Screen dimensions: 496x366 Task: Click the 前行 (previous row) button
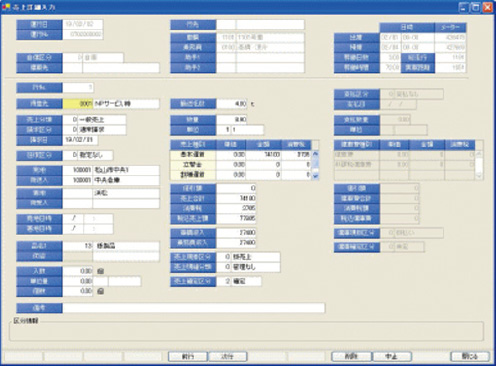pos(188,356)
